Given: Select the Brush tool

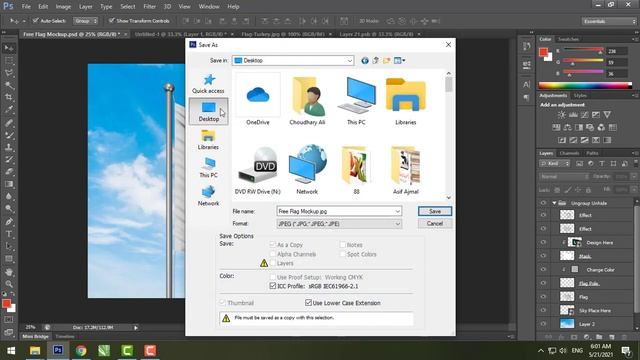Looking at the screenshot, I should [x=9, y=135].
